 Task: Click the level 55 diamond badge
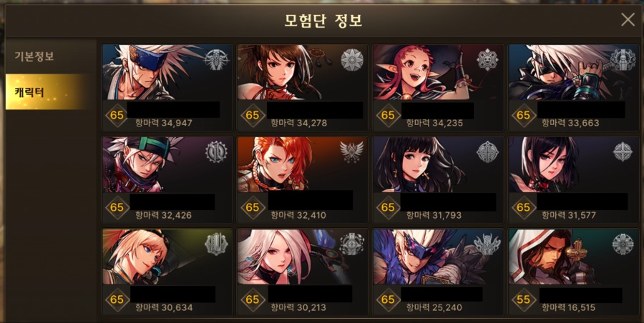click(x=523, y=299)
